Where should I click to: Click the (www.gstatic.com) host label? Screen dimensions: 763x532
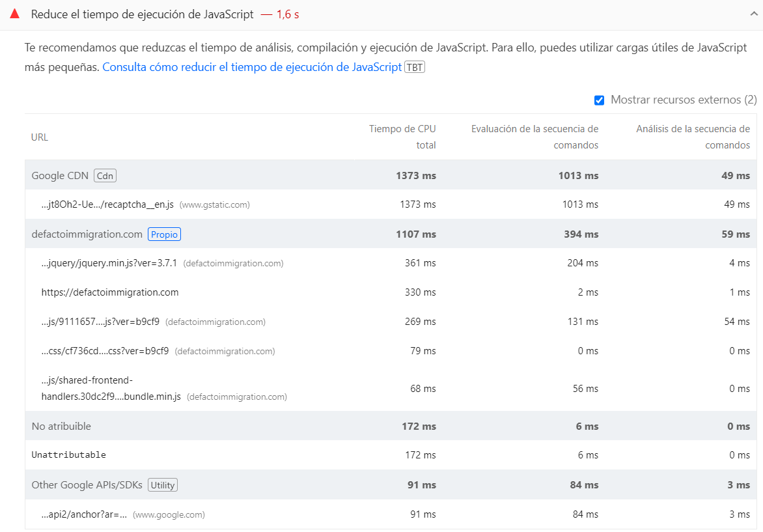[x=215, y=205]
